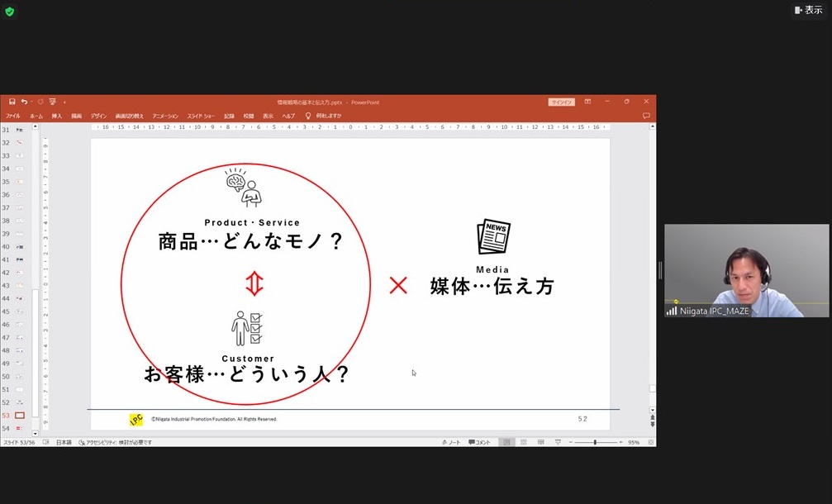Click the Save icon in quick access toolbar
This screenshot has width=832, height=504.
point(12,102)
